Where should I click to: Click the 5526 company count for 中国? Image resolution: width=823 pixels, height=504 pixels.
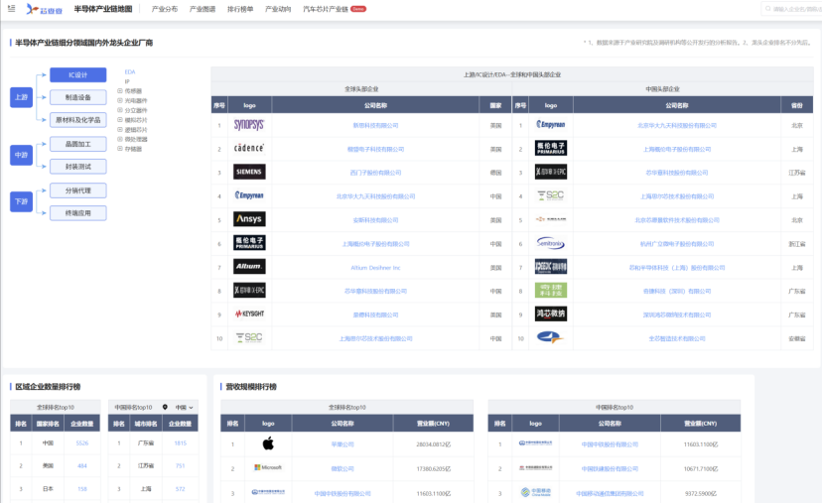click(81, 443)
